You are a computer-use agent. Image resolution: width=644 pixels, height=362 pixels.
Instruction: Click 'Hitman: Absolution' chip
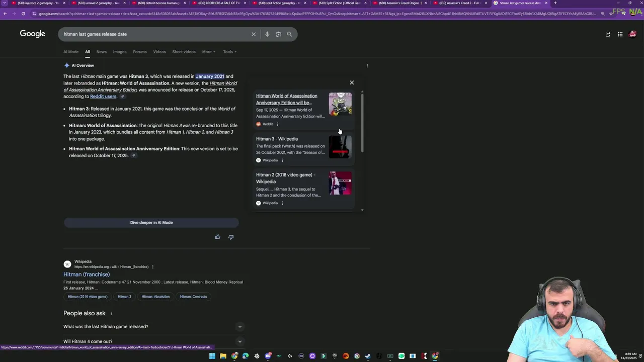pyautogui.click(x=155, y=297)
